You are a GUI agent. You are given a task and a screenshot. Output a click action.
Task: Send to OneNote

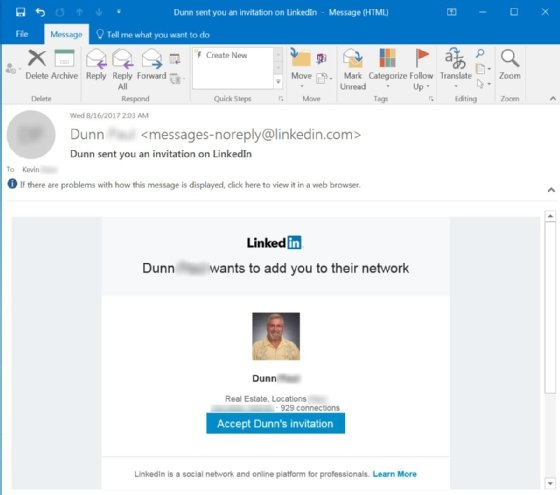tap(321, 58)
